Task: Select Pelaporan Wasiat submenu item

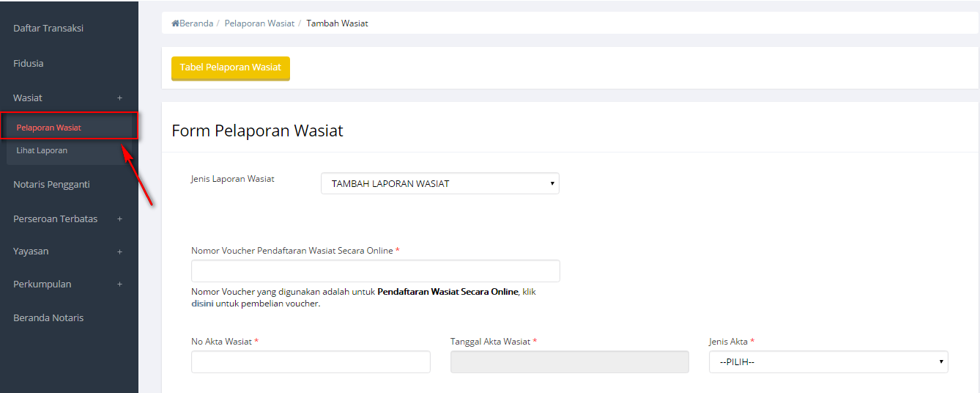Action: (49, 128)
